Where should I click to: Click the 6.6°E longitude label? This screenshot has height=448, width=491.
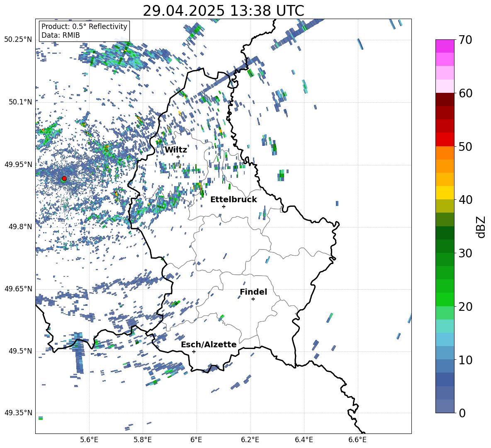point(357,440)
